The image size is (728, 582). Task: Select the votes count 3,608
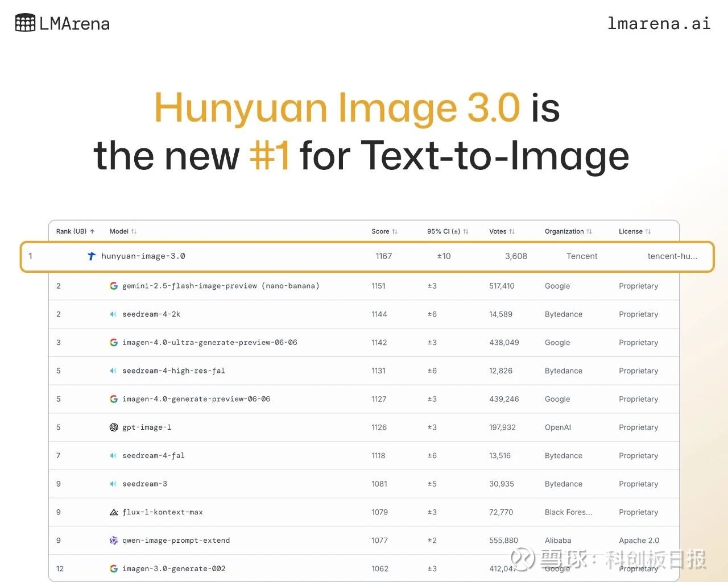coord(516,256)
